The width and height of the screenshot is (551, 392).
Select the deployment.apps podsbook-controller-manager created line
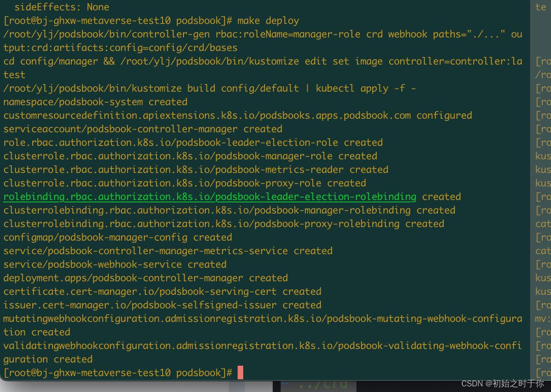pos(145,278)
